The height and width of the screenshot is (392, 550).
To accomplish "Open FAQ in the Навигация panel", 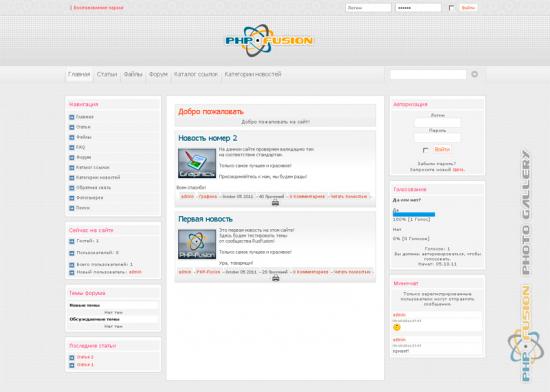I will (80, 147).
